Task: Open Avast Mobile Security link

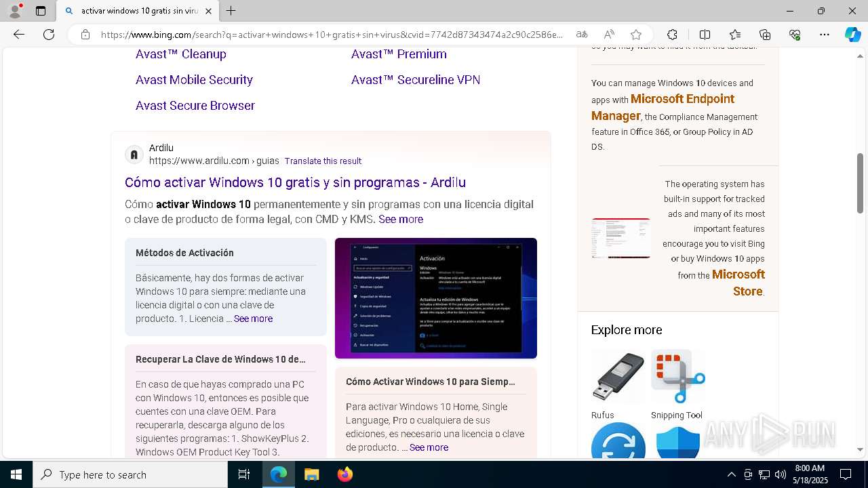Action: [x=194, y=80]
